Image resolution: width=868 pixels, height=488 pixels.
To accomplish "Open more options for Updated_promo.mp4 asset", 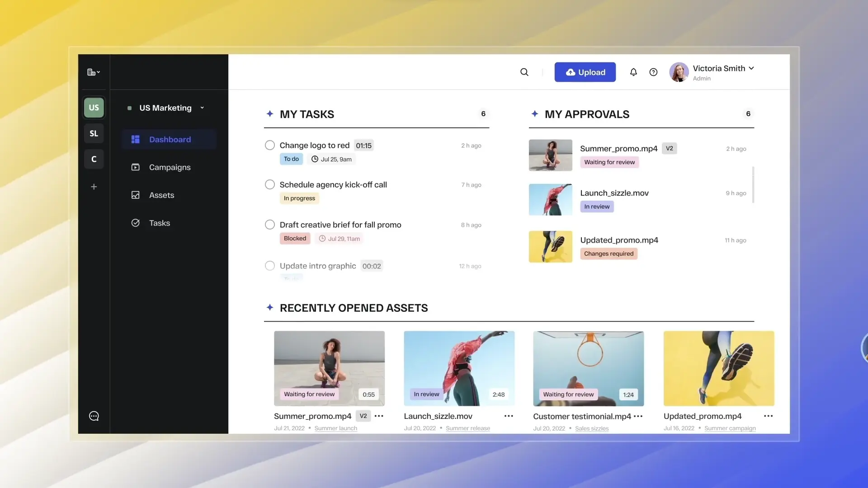I will click(x=768, y=416).
